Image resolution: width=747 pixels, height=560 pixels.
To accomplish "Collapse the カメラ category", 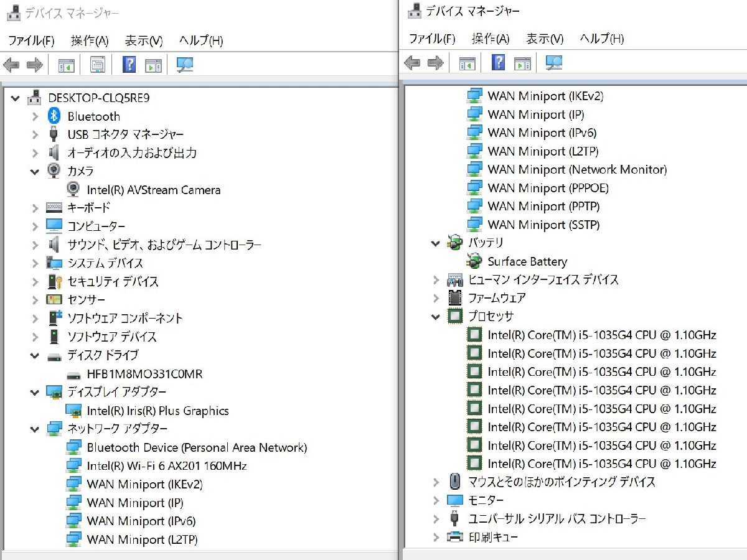I will [x=35, y=172].
